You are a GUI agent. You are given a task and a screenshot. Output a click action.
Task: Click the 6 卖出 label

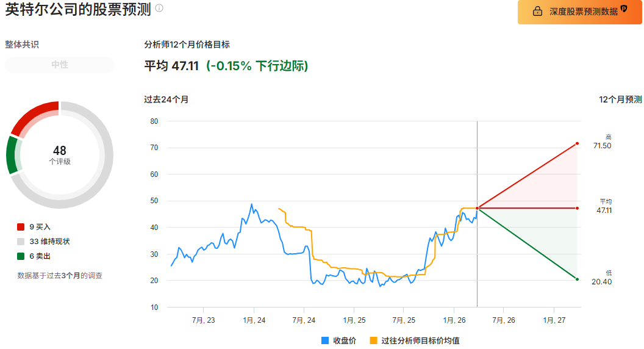click(40, 256)
